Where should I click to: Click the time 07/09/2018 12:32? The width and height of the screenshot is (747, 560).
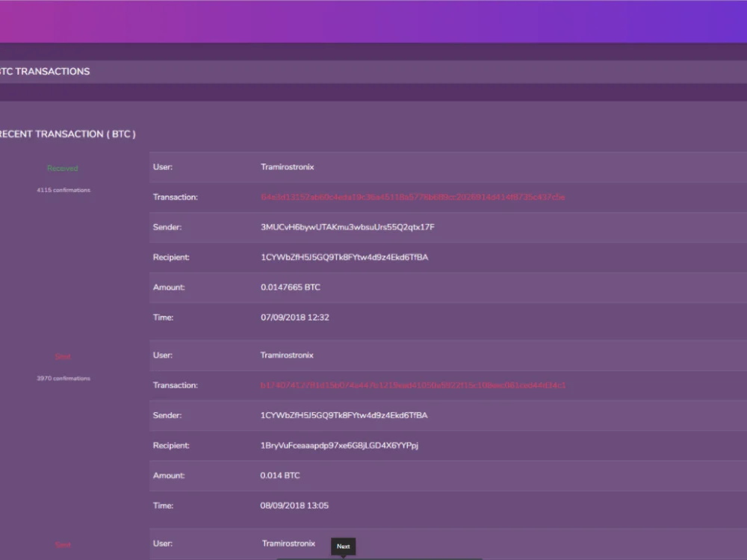[x=295, y=317]
